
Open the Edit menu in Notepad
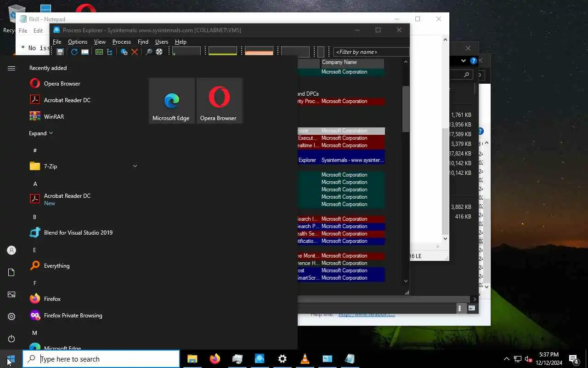[x=38, y=31]
